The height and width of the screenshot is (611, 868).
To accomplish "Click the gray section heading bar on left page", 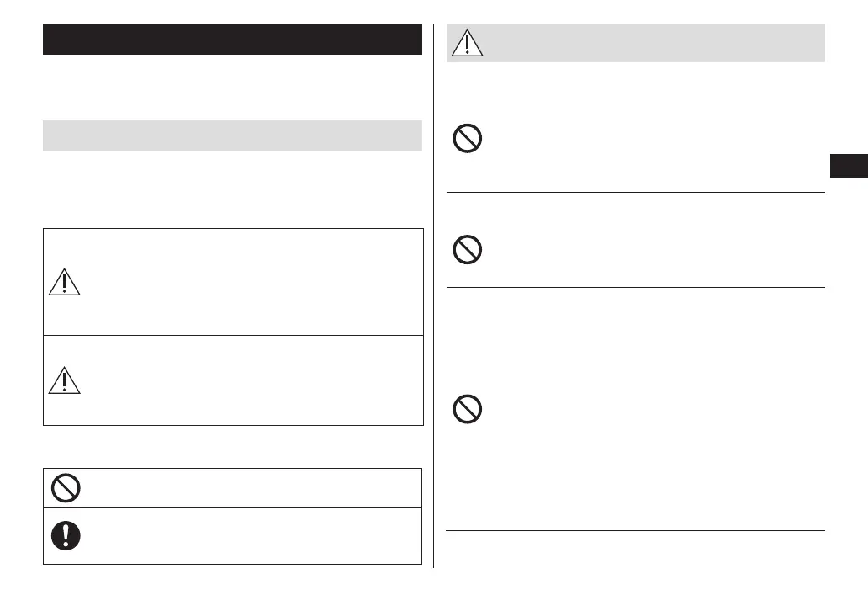I will [x=232, y=136].
